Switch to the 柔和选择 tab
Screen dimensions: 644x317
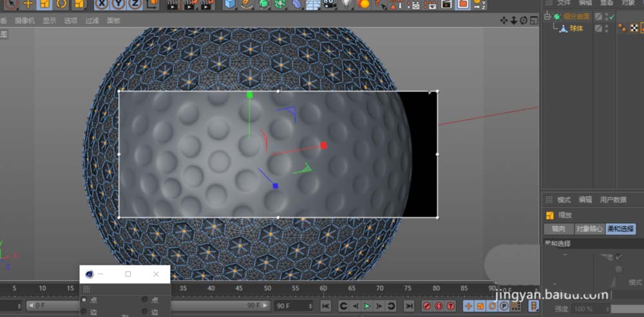[621, 229]
